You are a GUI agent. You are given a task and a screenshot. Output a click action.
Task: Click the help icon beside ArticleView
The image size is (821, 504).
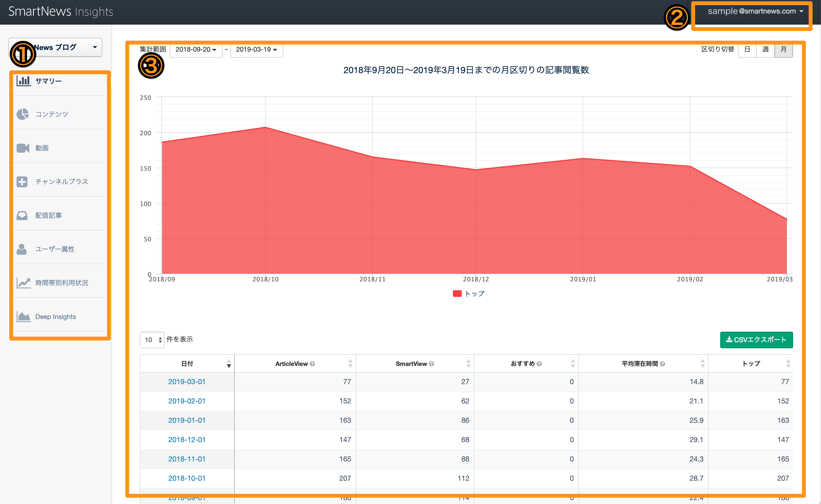point(312,364)
